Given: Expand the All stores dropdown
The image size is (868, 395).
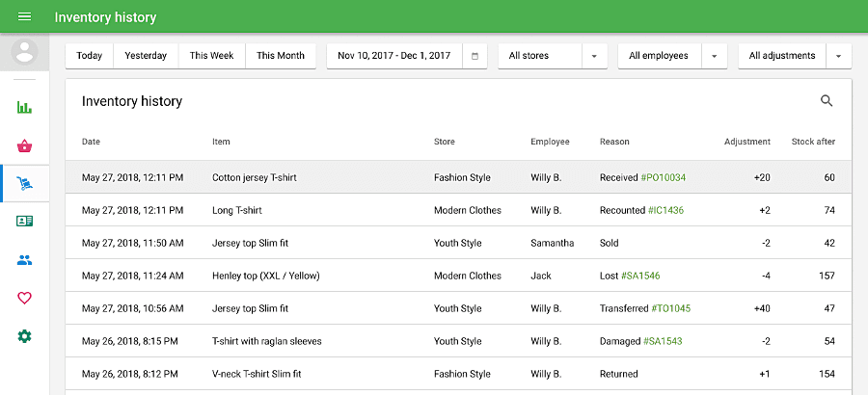Looking at the screenshot, I should coord(594,56).
